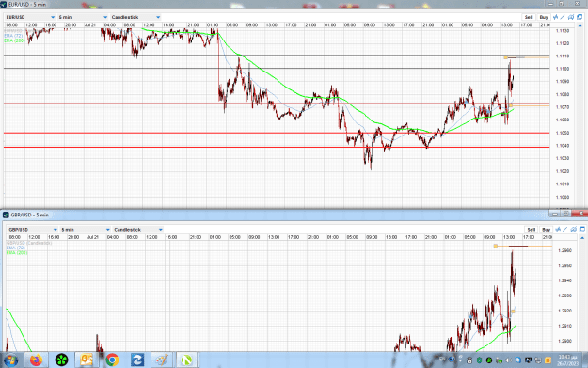Expand the GBP/USD symbol dropdown
Viewport: 588px width, 368px height.
click(x=56, y=230)
